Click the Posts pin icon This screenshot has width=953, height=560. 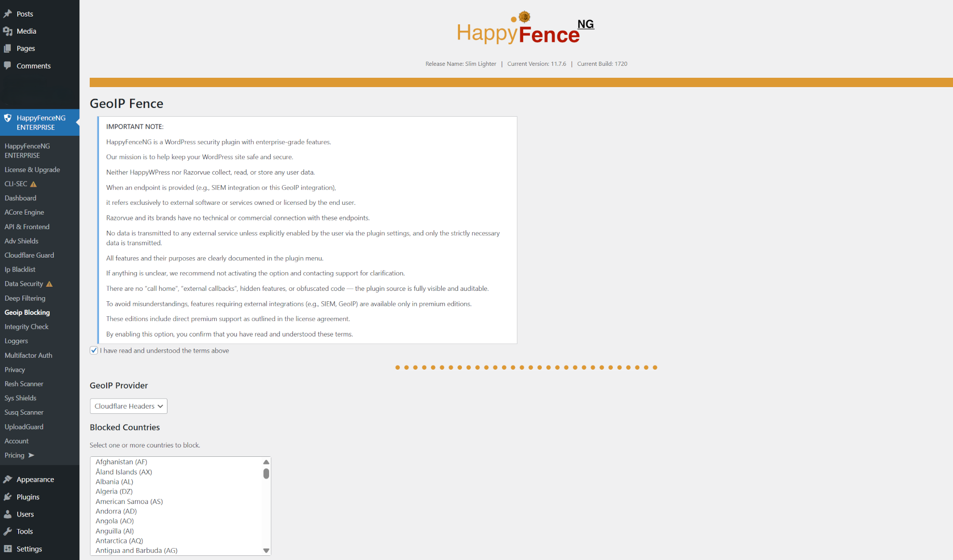point(8,14)
